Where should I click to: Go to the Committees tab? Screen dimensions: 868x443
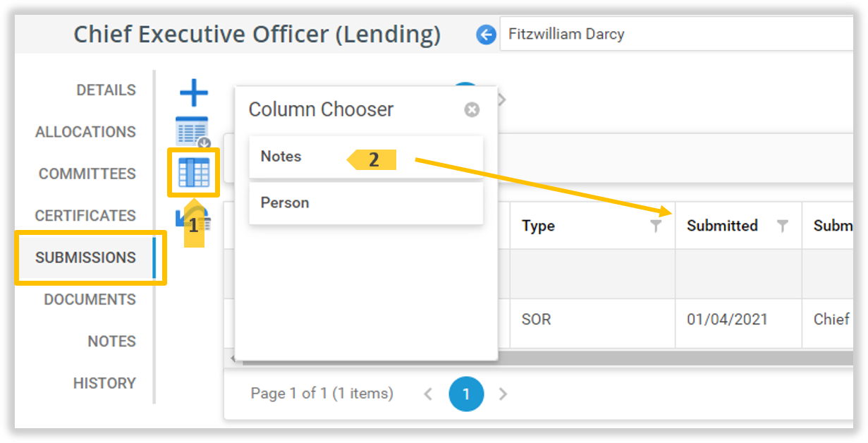(87, 174)
